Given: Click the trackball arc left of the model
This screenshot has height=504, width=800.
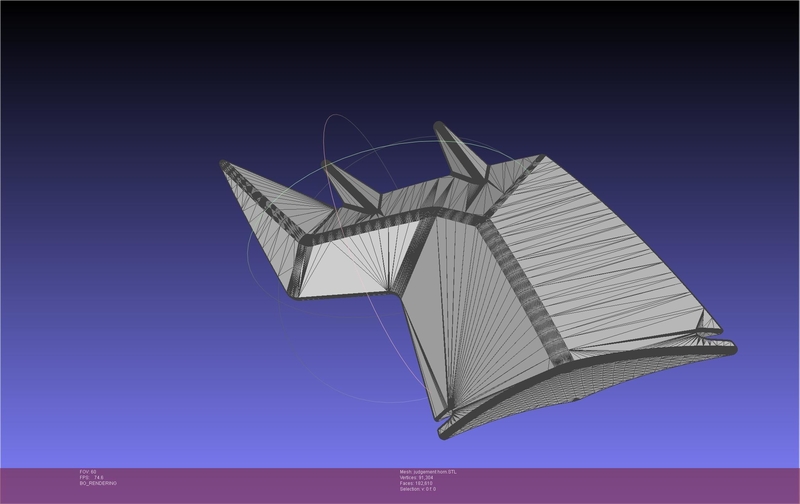Looking at the screenshot, I should click(248, 250).
